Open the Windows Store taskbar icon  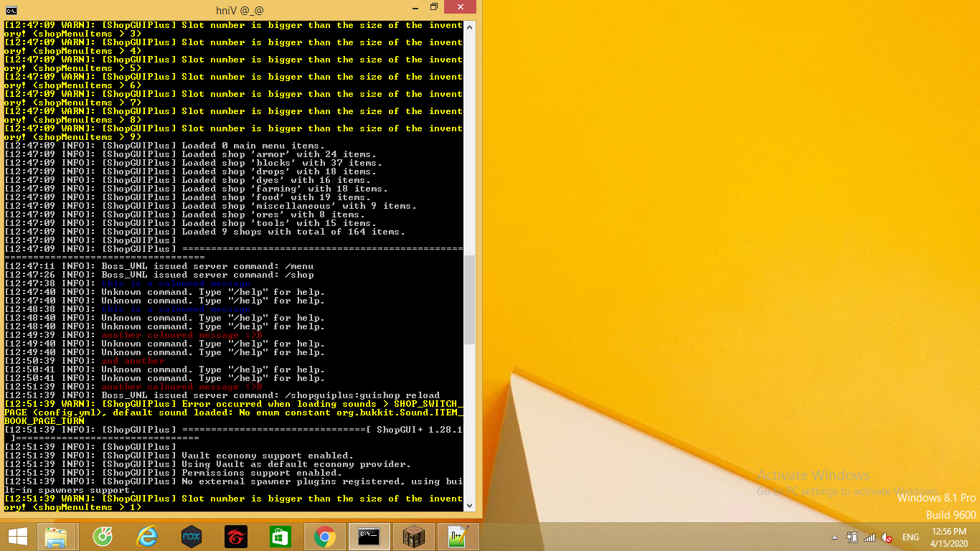(280, 537)
